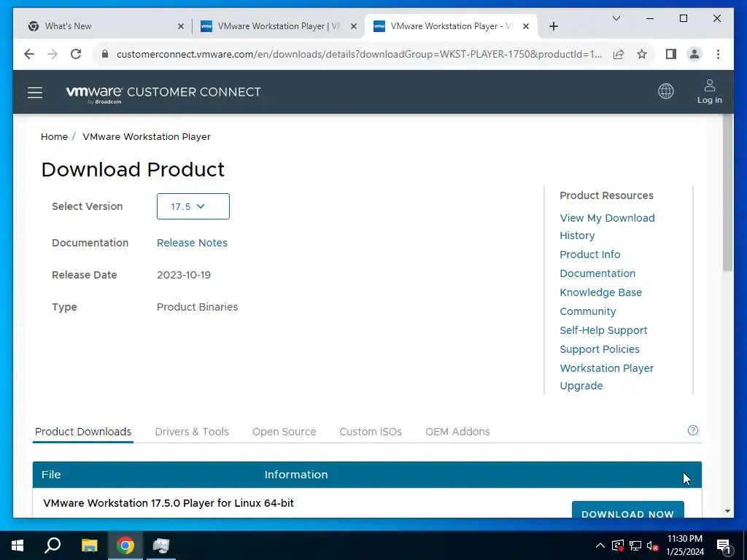Close the What's New tab
Image resolution: width=747 pixels, height=560 pixels.
[181, 27]
